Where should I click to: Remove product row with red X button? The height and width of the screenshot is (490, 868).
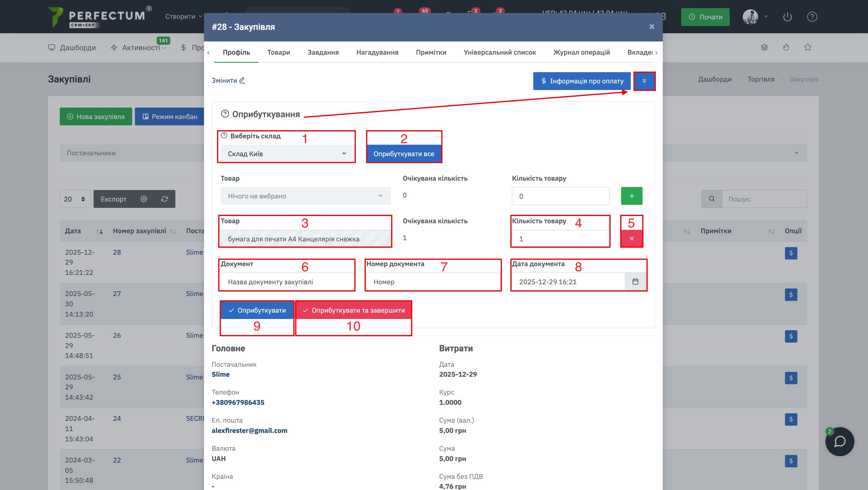(x=631, y=238)
